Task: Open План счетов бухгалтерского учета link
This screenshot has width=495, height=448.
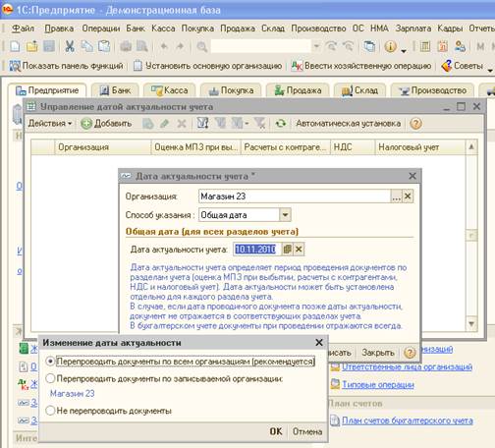Action: point(408,420)
